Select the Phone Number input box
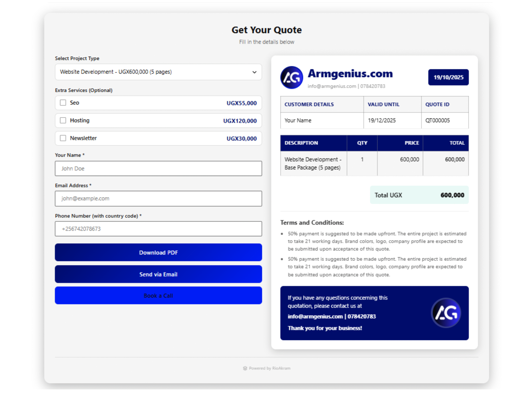Screen dimensions: 532x394 (158, 229)
